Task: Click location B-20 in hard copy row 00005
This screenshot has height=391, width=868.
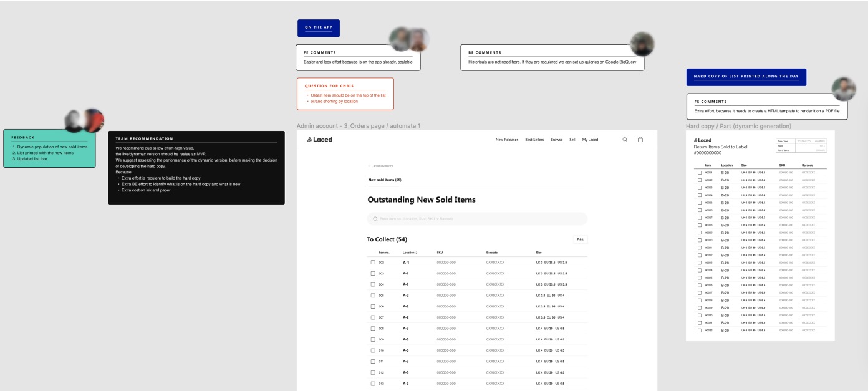Action: (725, 203)
